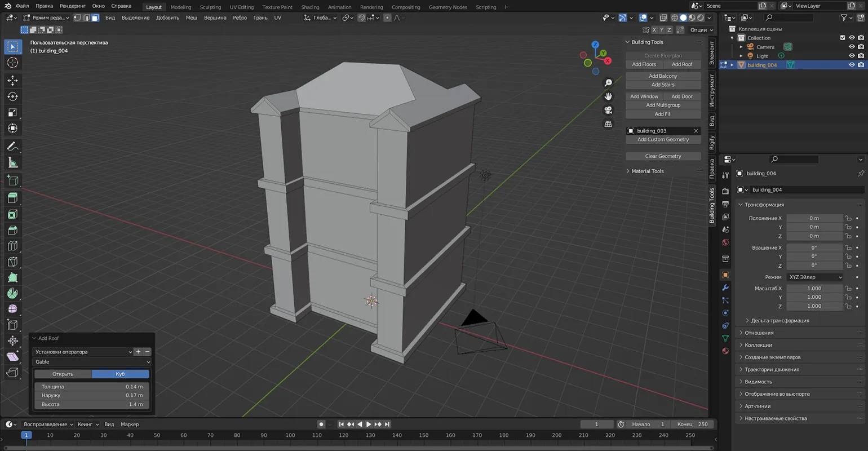This screenshot has width=868, height=451.
Task: Select the Annotate pencil tool
Action: click(12, 147)
